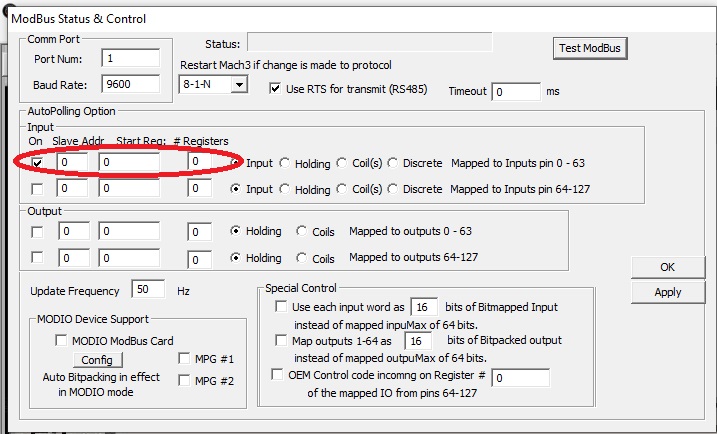Image resolution: width=717 pixels, height=434 pixels.
Task: Click Start Reg field for Inputs pin 0 - 63
Action: click(x=129, y=162)
